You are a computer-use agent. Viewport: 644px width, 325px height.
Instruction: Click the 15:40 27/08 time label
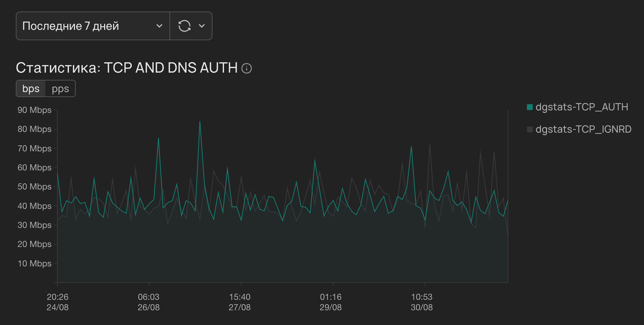tap(240, 302)
